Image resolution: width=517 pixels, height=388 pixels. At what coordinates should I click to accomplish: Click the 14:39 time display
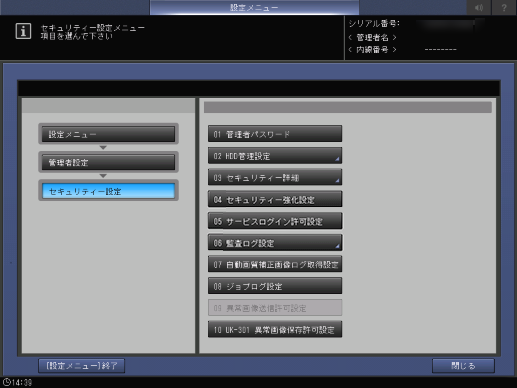(x=22, y=383)
